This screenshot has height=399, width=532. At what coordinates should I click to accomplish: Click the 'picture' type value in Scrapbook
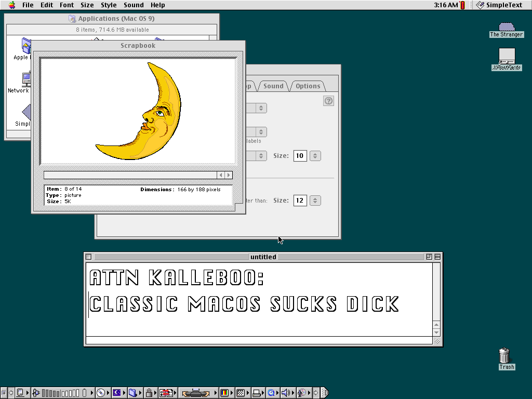click(x=73, y=195)
